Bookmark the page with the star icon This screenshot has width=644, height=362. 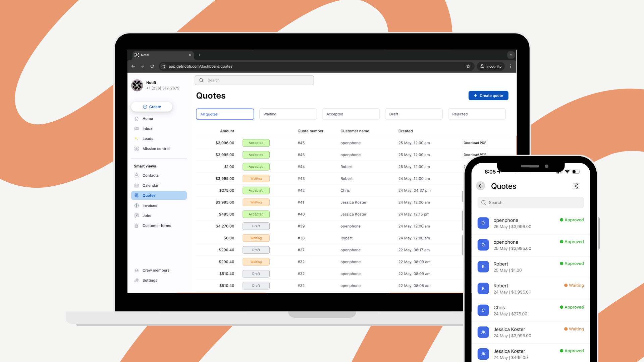(468, 66)
